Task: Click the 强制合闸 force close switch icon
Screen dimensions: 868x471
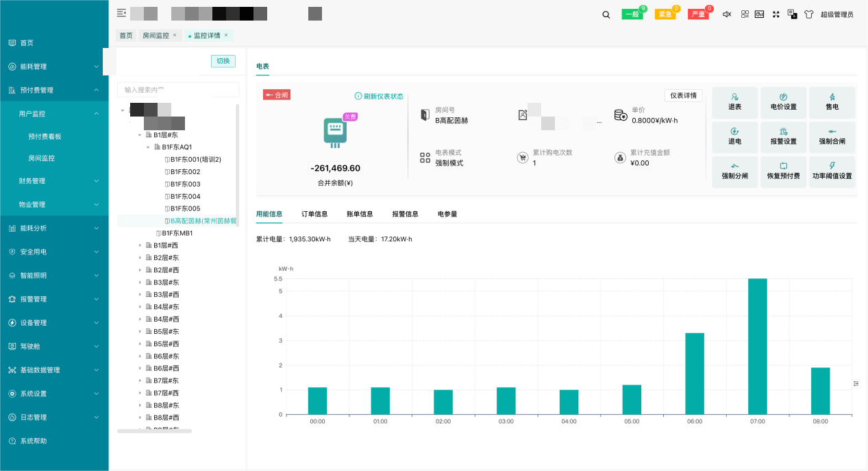Action: pos(832,136)
